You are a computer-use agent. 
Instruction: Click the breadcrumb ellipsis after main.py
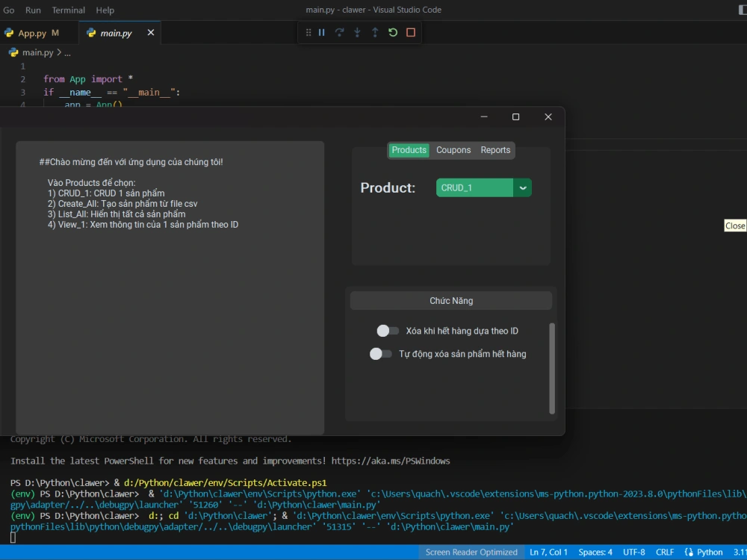(68, 53)
